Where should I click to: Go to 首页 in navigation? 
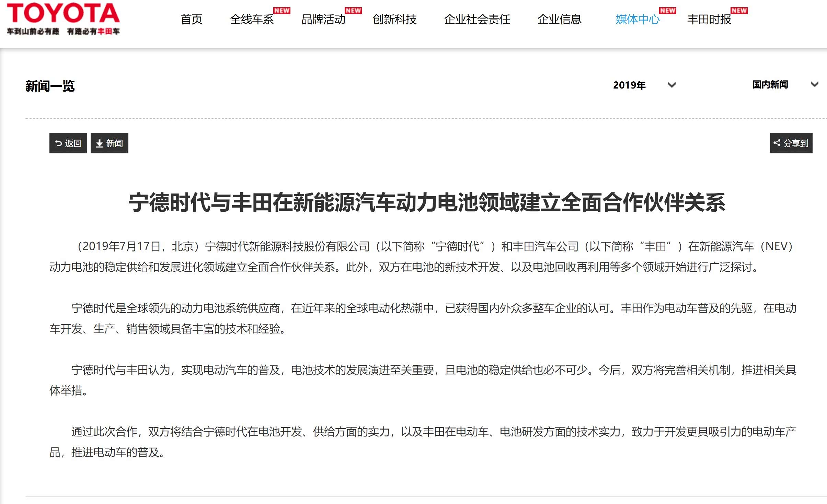tap(192, 20)
